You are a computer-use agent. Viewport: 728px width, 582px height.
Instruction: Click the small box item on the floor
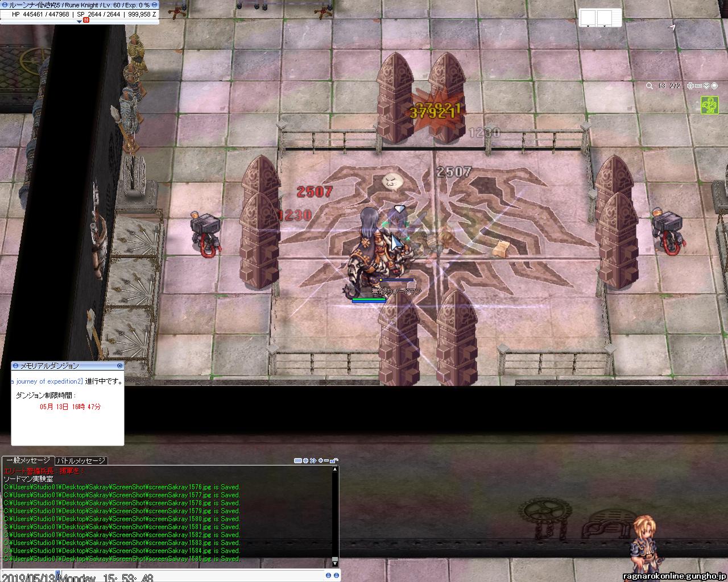click(x=501, y=248)
